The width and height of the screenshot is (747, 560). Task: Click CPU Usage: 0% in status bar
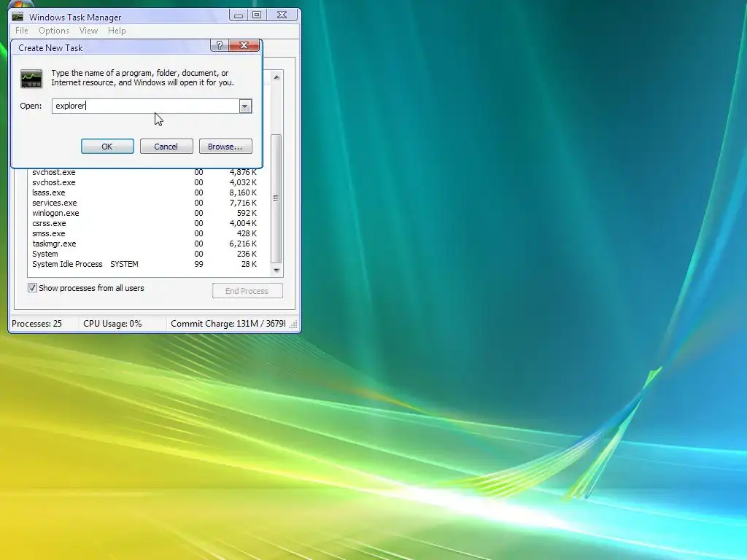pos(112,324)
